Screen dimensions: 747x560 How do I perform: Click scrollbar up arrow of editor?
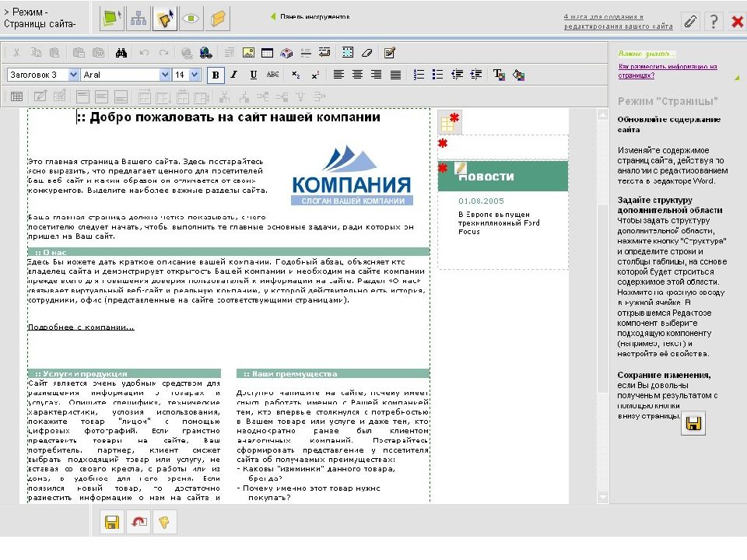click(x=602, y=115)
